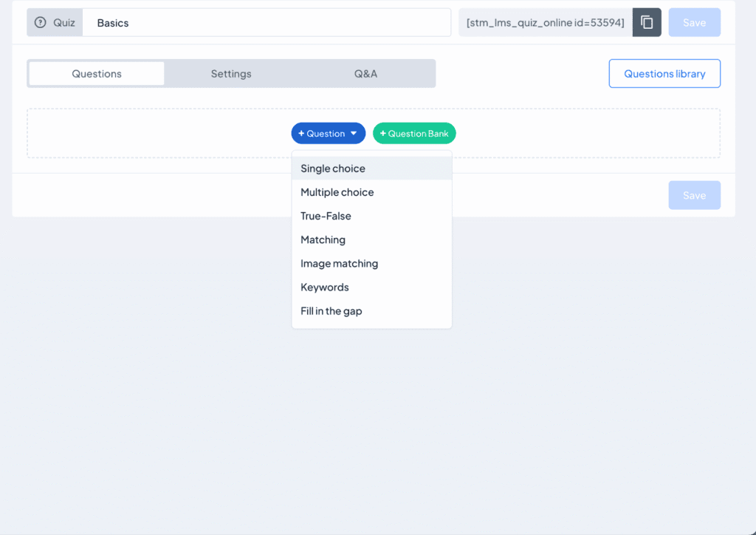
Task: Click the plus icon on Question button
Action: pos(301,134)
